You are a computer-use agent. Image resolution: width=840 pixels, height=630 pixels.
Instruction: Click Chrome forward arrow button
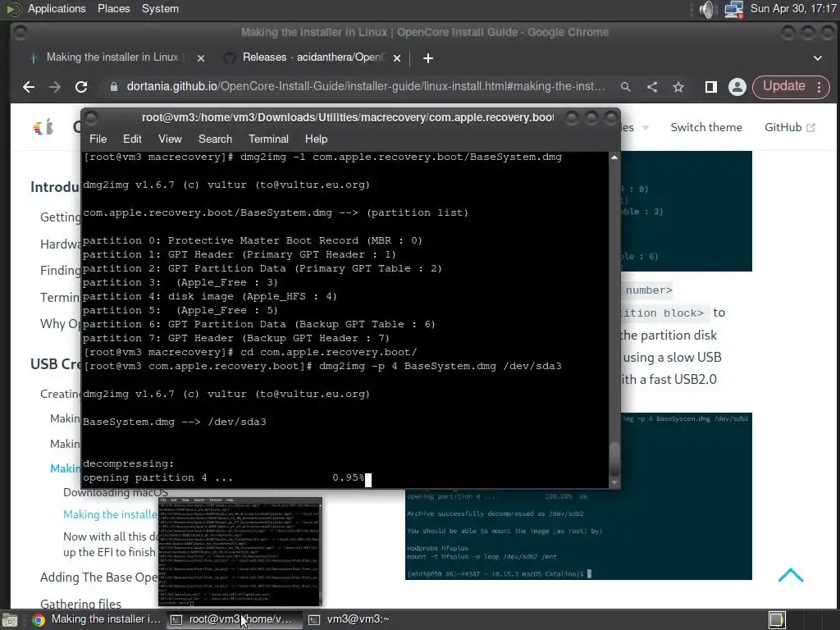[x=55, y=87]
